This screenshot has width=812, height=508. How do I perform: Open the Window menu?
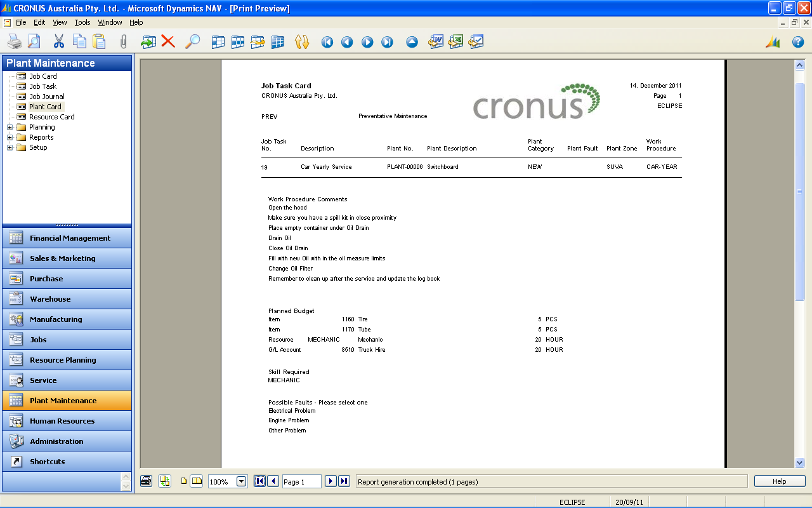[110, 22]
